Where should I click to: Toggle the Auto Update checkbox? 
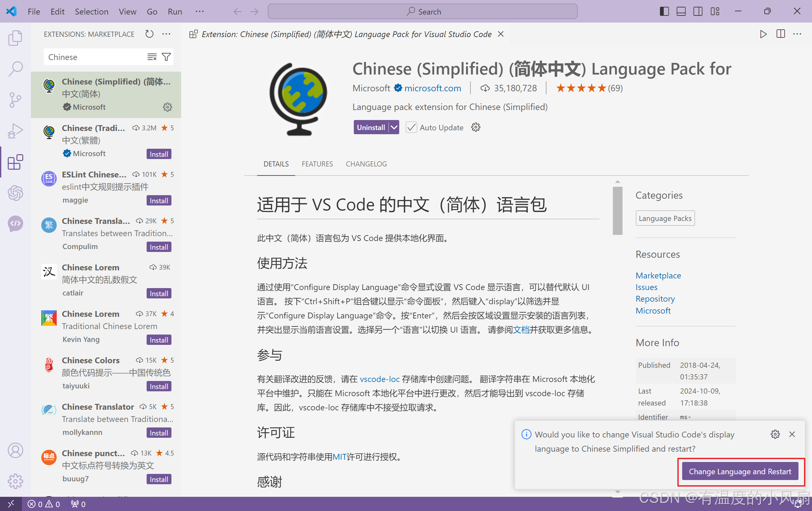click(x=411, y=127)
